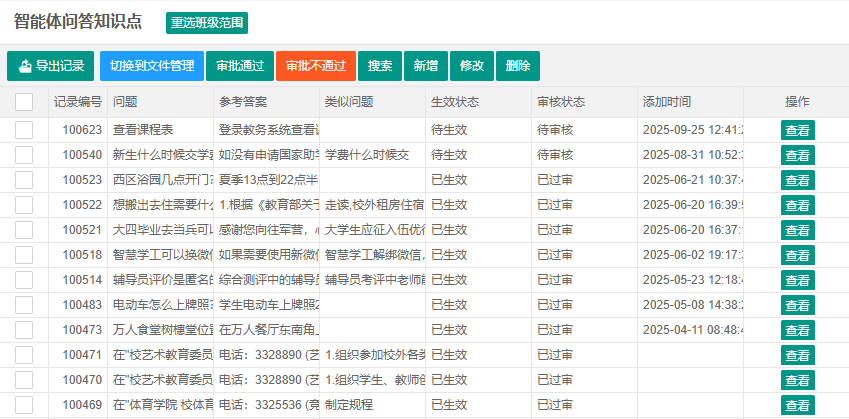849x419 pixels.
Task: Check the checkbox for record 100623
Action: (24, 130)
